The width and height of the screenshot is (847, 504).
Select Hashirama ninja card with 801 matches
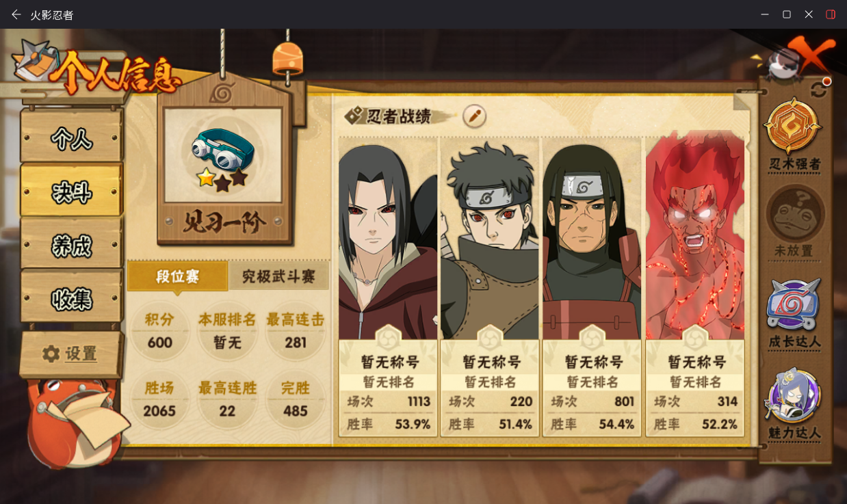pos(592,286)
